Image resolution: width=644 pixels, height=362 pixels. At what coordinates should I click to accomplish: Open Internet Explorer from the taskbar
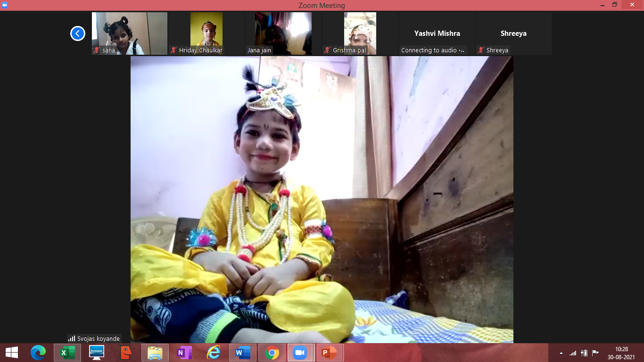[x=214, y=353]
